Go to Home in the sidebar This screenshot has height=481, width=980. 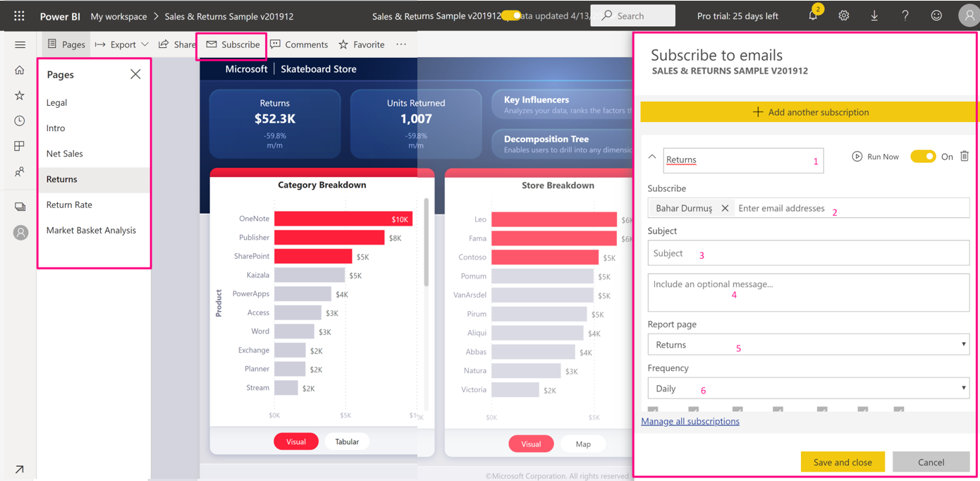coord(20,70)
